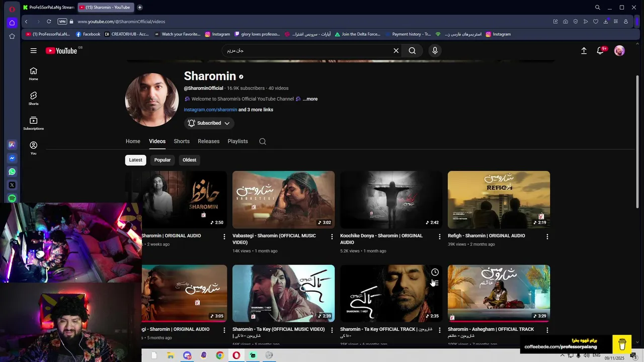The height and width of the screenshot is (362, 644).
Task: Open more options for Ashegham video
Action: click(547, 330)
